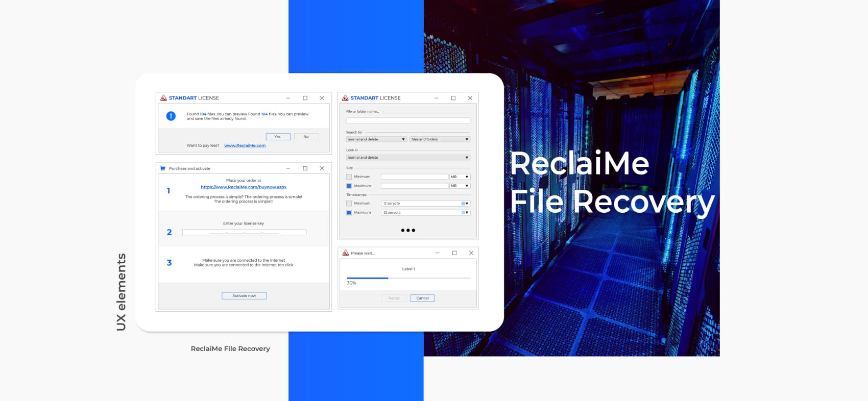
Task: Click the ReclaiMe logo in Please wait window
Action: [x=346, y=253]
